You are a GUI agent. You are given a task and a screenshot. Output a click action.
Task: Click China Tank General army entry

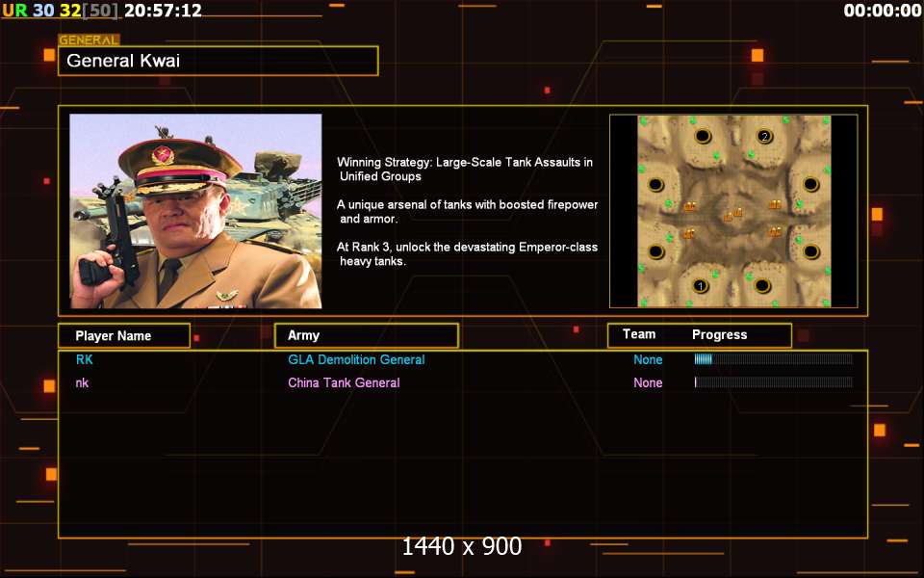click(x=344, y=382)
